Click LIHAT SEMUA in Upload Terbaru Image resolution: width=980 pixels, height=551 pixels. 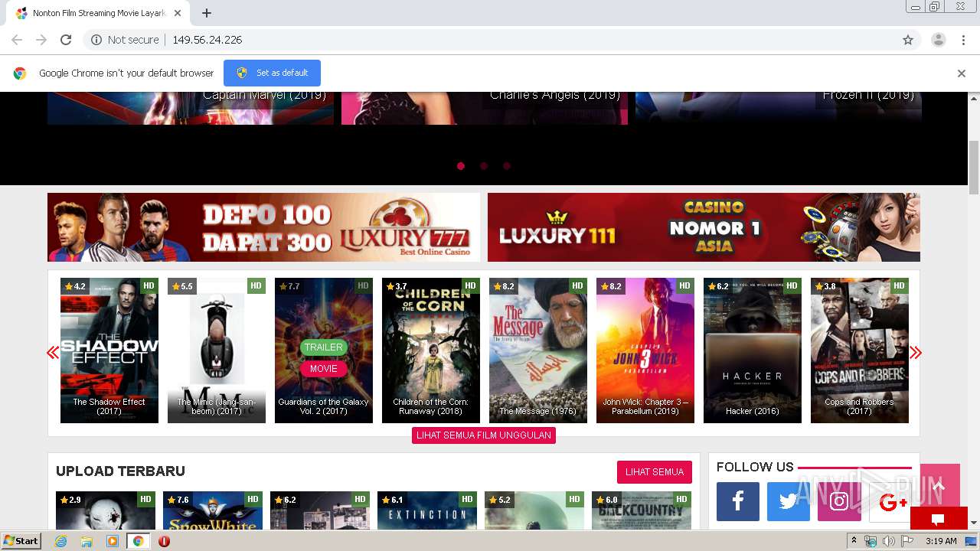click(x=655, y=471)
